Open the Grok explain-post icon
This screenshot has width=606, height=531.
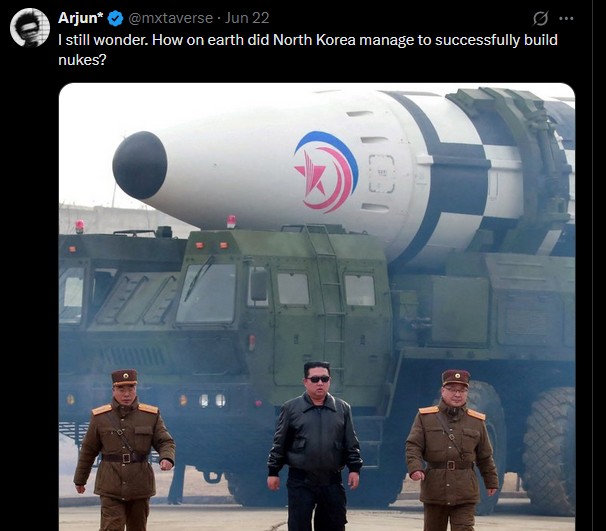tap(540, 18)
